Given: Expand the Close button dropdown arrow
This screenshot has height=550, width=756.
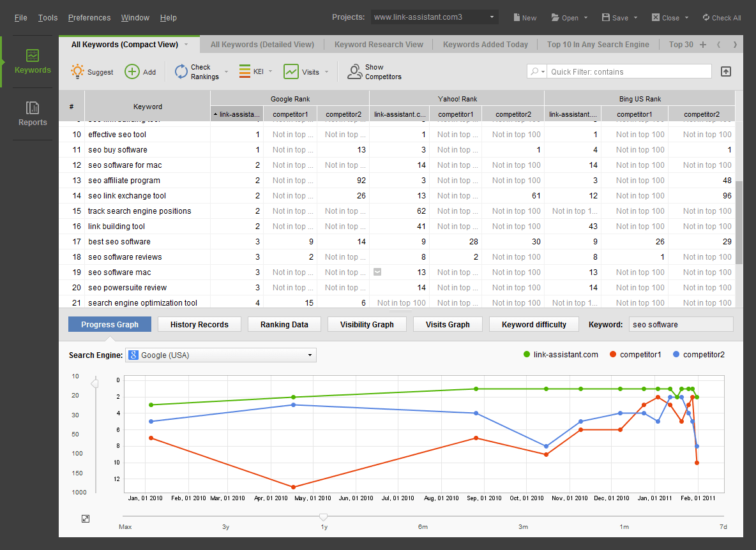Looking at the screenshot, I should coord(686,18).
